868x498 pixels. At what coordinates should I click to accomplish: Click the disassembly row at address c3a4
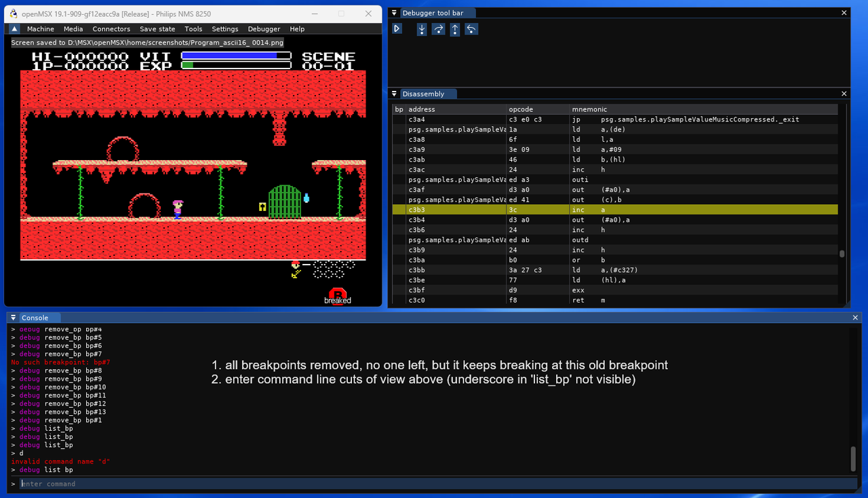tap(615, 119)
